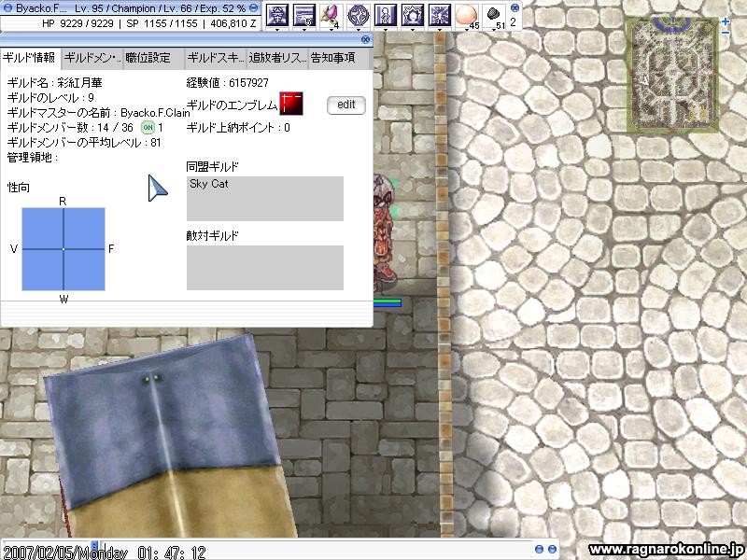Click the guild member count 14 / 36
747x560 pixels.
[115, 128]
